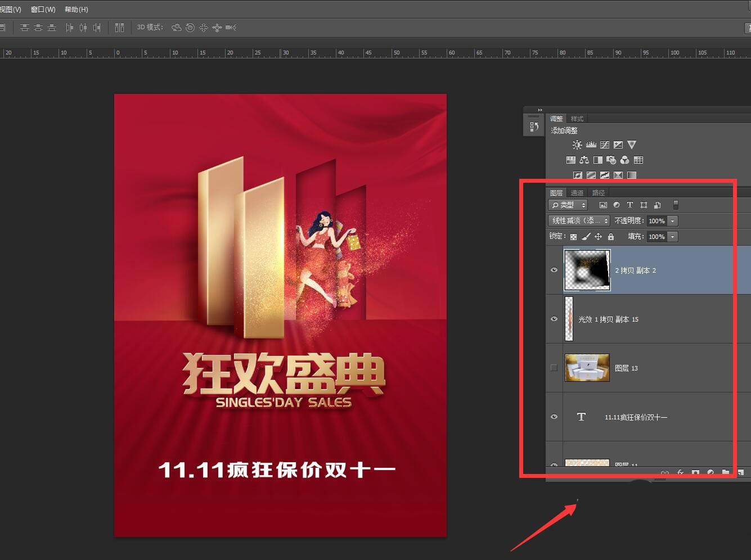Filter layers by adjustment layers
Viewport: 751px width, 560px height.
click(x=617, y=205)
